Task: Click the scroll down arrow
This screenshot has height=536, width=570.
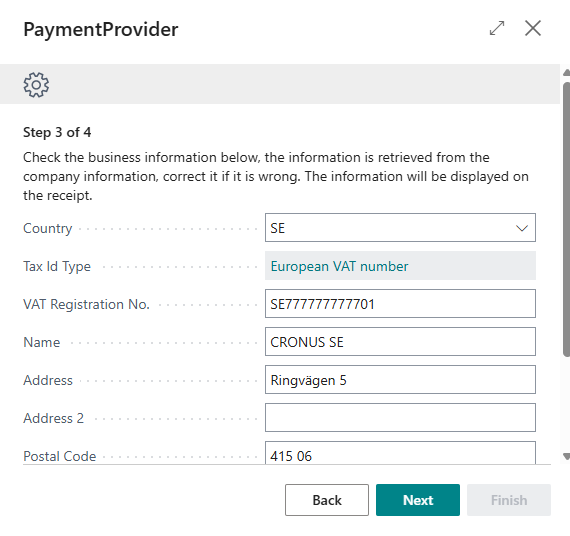Action: 566,456
